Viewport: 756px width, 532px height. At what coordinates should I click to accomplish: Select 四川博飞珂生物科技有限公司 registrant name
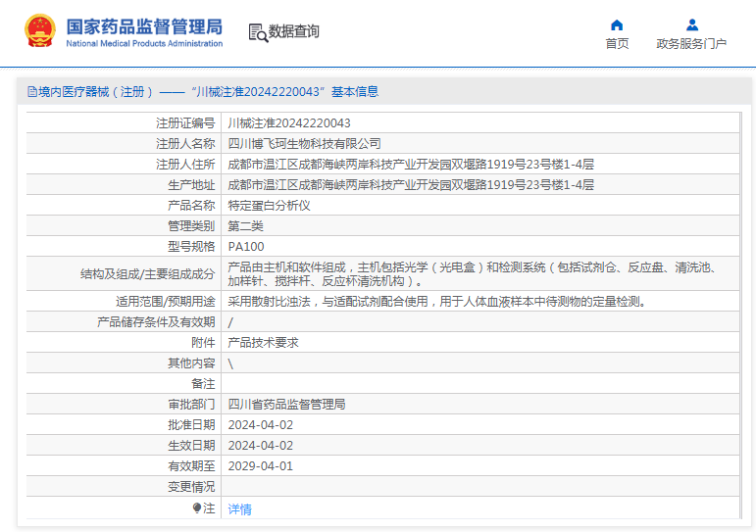tap(304, 144)
